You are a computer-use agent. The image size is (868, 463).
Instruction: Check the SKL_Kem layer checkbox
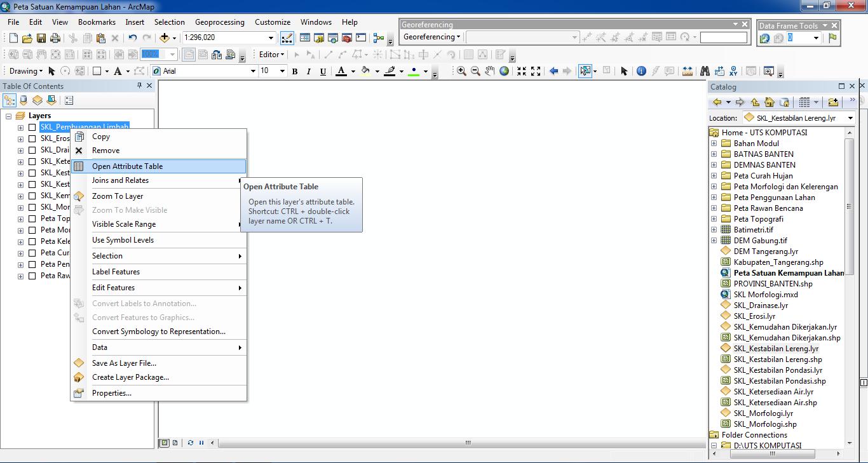(x=32, y=196)
